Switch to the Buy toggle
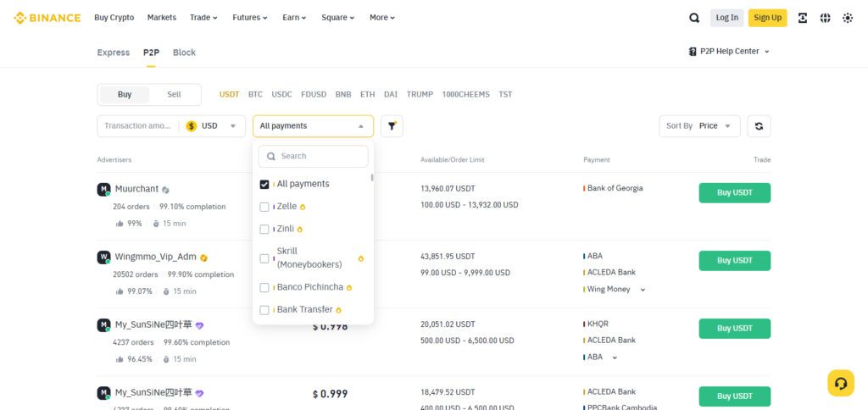The width and height of the screenshot is (868, 410). point(125,95)
